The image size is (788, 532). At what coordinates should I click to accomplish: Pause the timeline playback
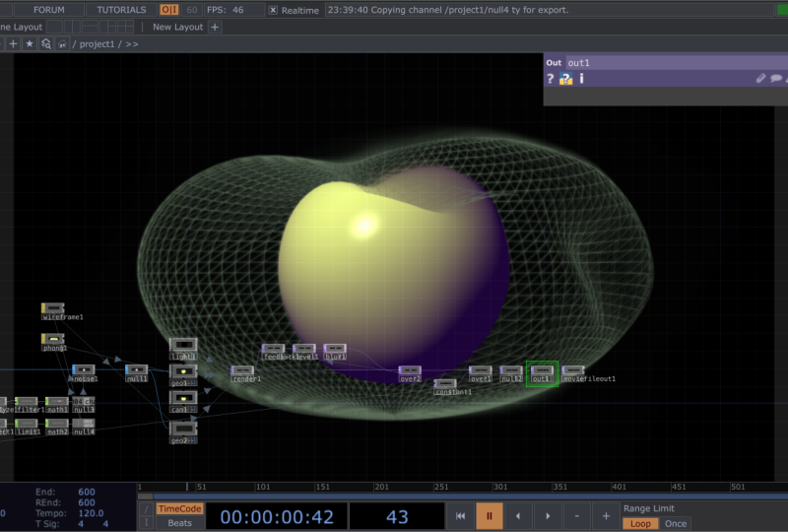[489, 516]
